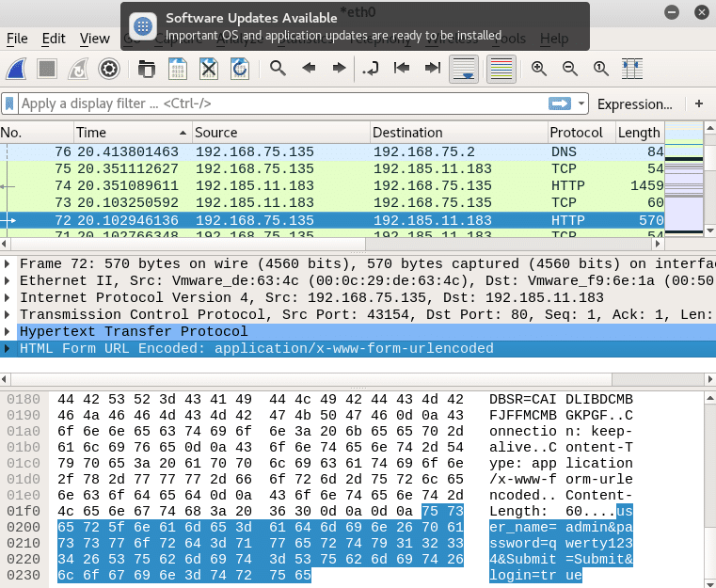Expand Transmission Control Protocol details
Image resolution: width=716 pixels, height=588 pixels.
(x=8, y=314)
